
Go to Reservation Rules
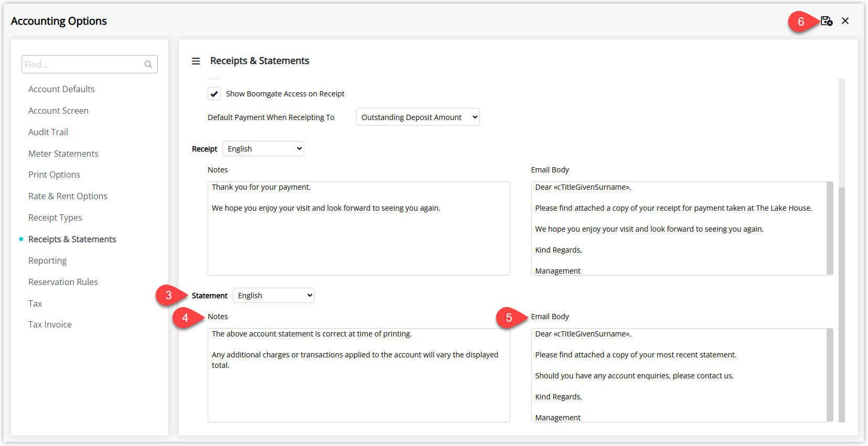click(63, 282)
